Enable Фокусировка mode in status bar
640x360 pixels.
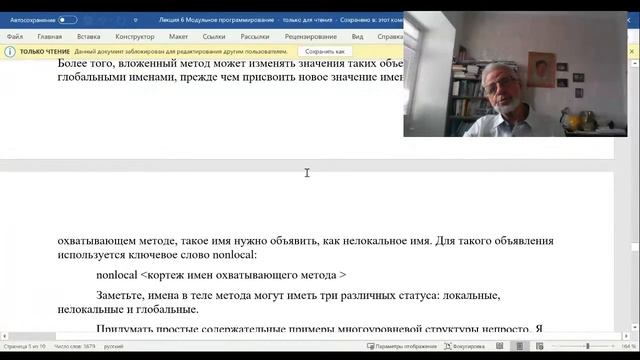(x=464, y=346)
